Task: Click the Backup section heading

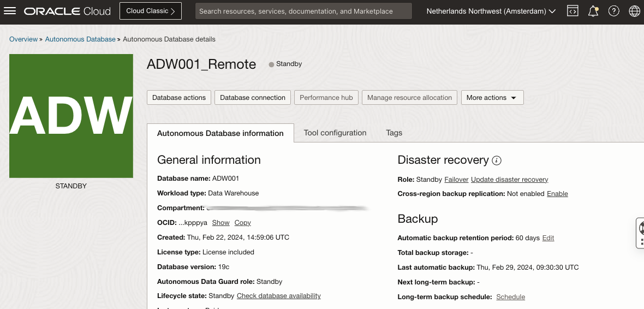Action: pos(418,219)
